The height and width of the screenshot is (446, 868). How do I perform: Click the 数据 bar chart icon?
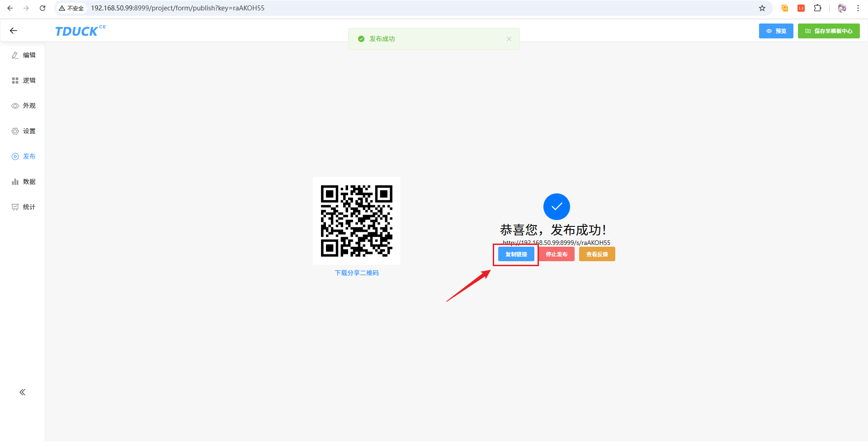[15, 182]
